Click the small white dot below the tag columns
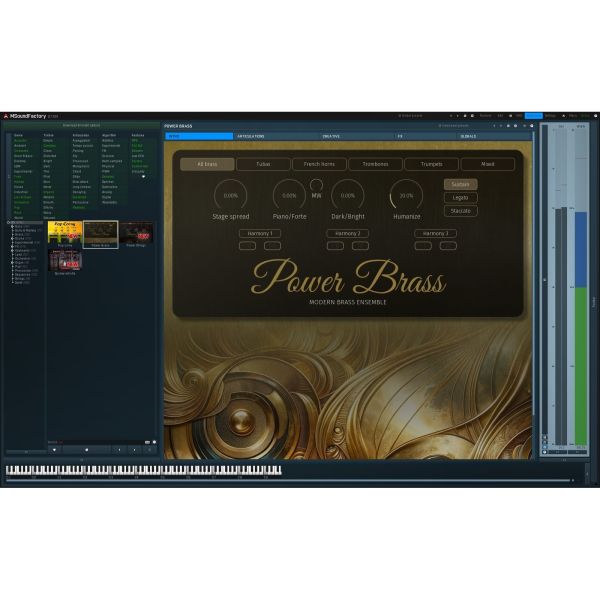 [x=143, y=176]
